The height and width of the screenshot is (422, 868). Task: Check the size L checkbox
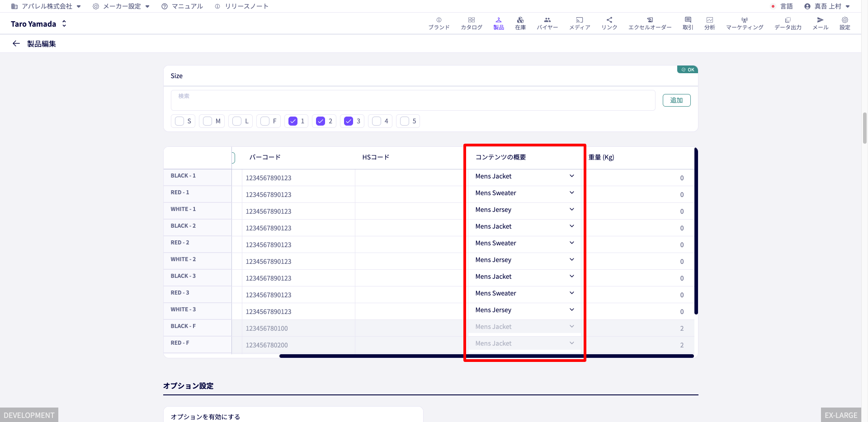click(x=237, y=121)
